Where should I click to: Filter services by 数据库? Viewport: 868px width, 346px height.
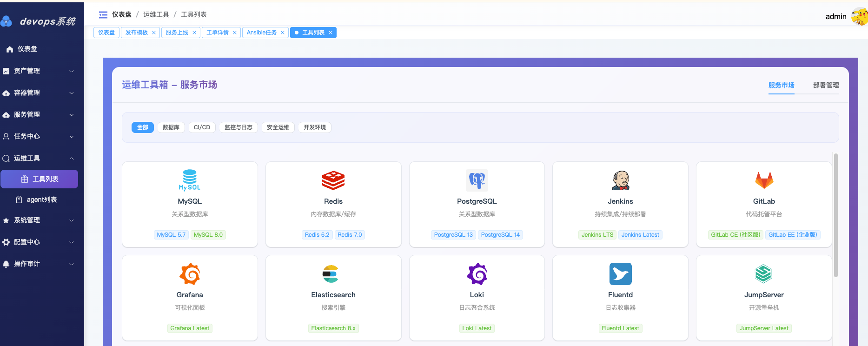point(171,127)
